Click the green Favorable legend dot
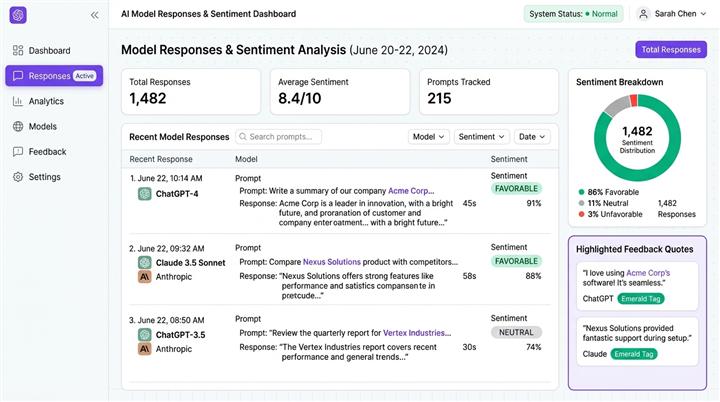Image resolution: width=720 pixels, height=402 pixels. (x=581, y=192)
